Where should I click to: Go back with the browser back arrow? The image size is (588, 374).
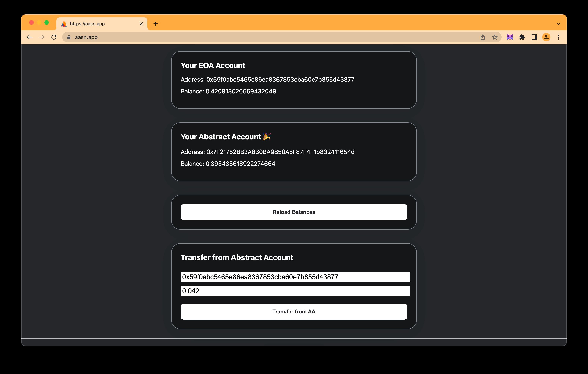point(30,37)
